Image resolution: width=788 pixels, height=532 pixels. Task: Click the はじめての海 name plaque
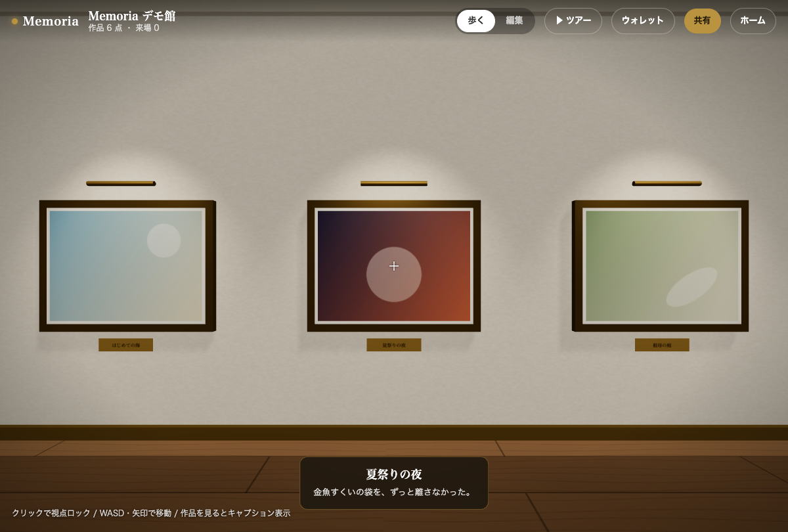point(125,345)
